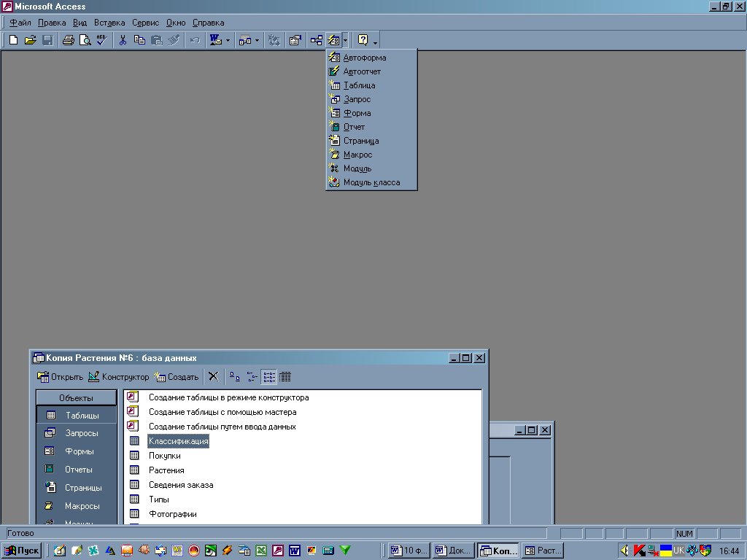The image size is (747, 560).
Task: Open the Properties toolbar icon
Action: [295, 40]
